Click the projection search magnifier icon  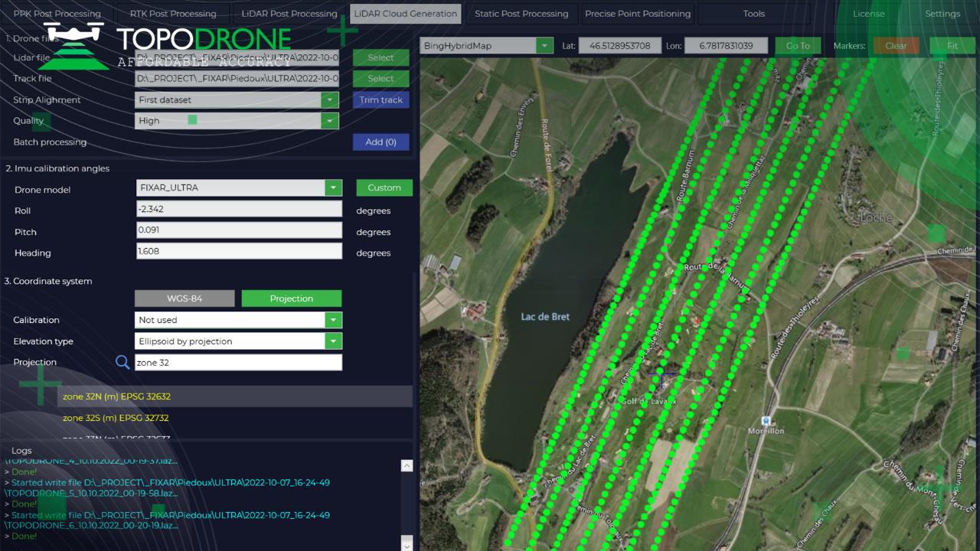click(122, 362)
